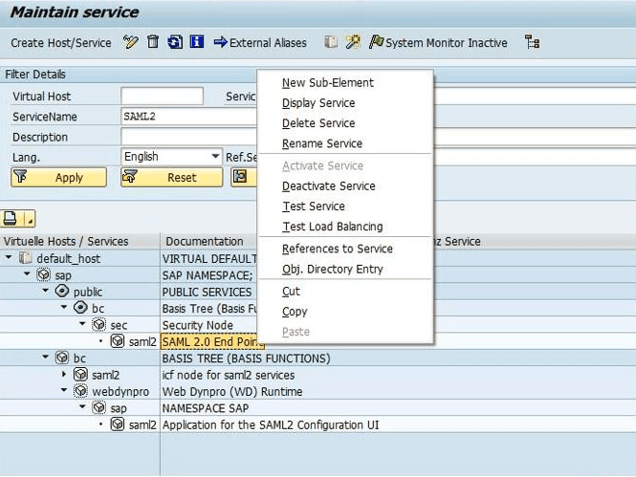Collapse the bc node with BASIS TREE description
Image resolution: width=636 pixels, height=477 pixels.
45,357
